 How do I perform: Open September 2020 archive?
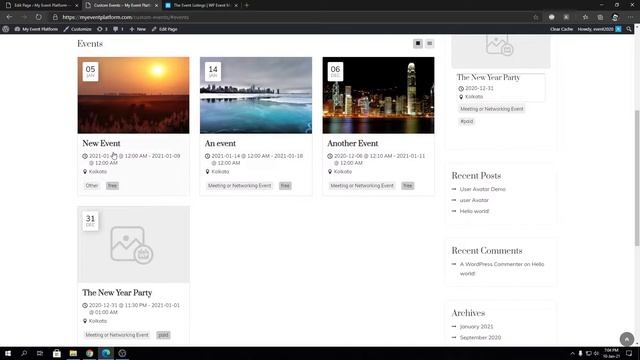click(480, 338)
